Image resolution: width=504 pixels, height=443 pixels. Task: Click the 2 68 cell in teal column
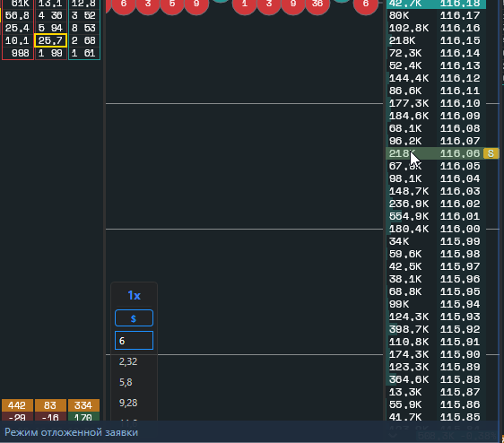84,40
